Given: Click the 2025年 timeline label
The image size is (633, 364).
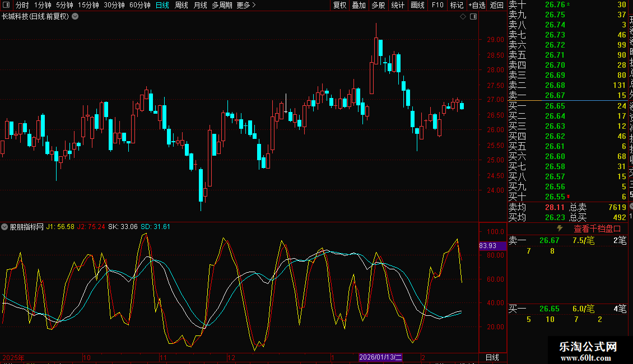Looking at the screenshot, I should click(x=13, y=357).
